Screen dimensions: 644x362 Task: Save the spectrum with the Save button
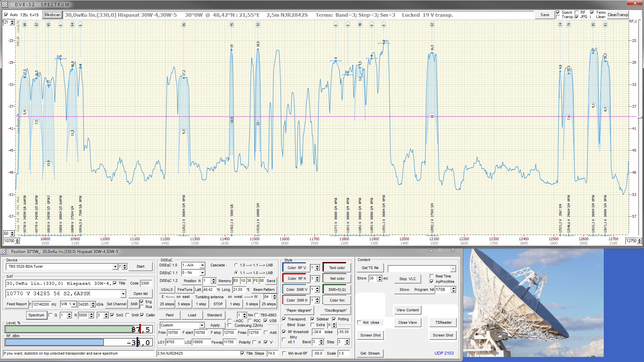545,15
